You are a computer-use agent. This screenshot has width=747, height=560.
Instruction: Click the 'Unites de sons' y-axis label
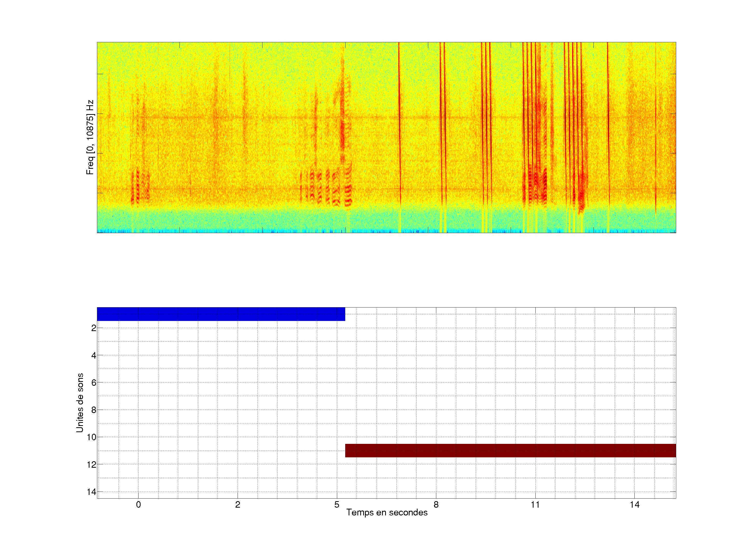pyautogui.click(x=80, y=403)
